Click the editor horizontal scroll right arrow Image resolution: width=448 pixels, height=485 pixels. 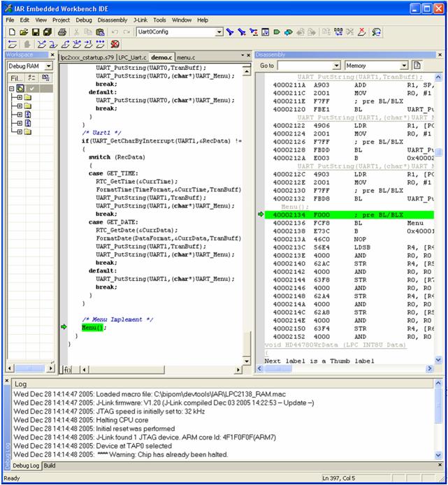point(238,369)
